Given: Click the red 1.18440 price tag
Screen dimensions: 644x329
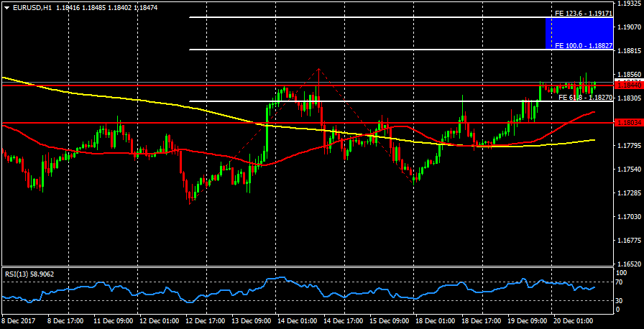Looking at the screenshot, I should point(629,85).
